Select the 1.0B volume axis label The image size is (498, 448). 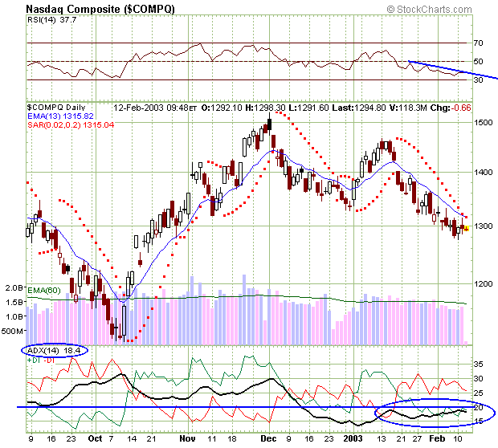click(x=14, y=317)
